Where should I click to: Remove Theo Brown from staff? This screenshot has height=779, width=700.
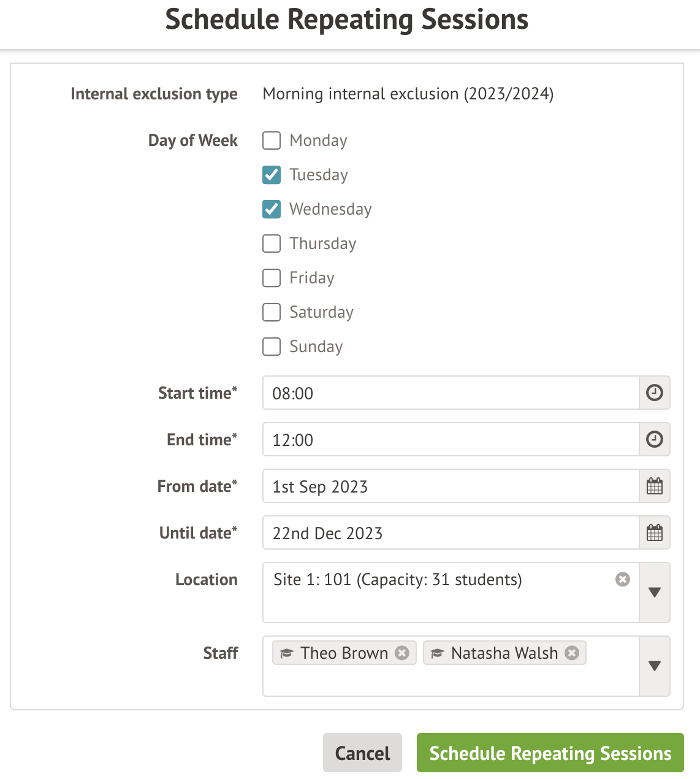point(402,653)
